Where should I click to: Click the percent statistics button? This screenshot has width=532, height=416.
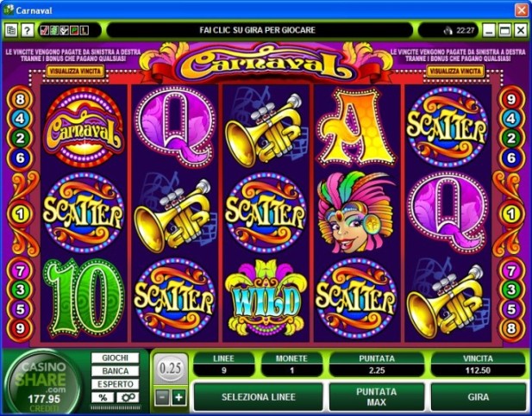[x=103, y=397]
